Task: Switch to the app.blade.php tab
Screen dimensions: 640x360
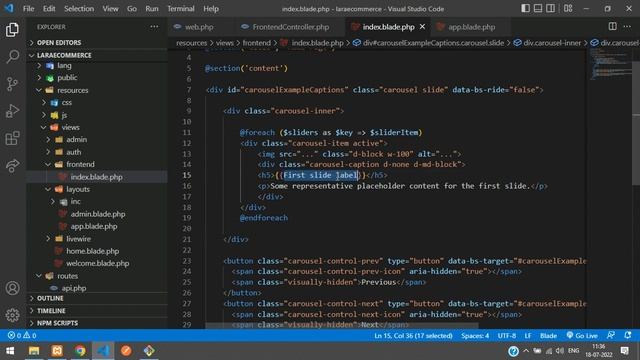Action: pos(471,27)
